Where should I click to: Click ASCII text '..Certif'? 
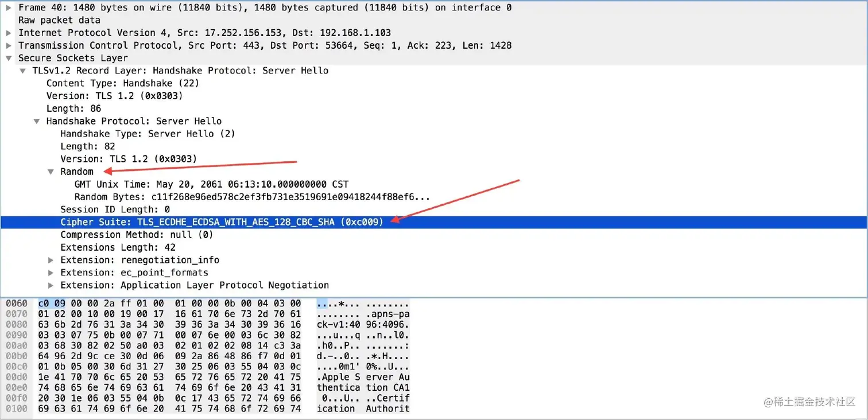click(387, 398)
